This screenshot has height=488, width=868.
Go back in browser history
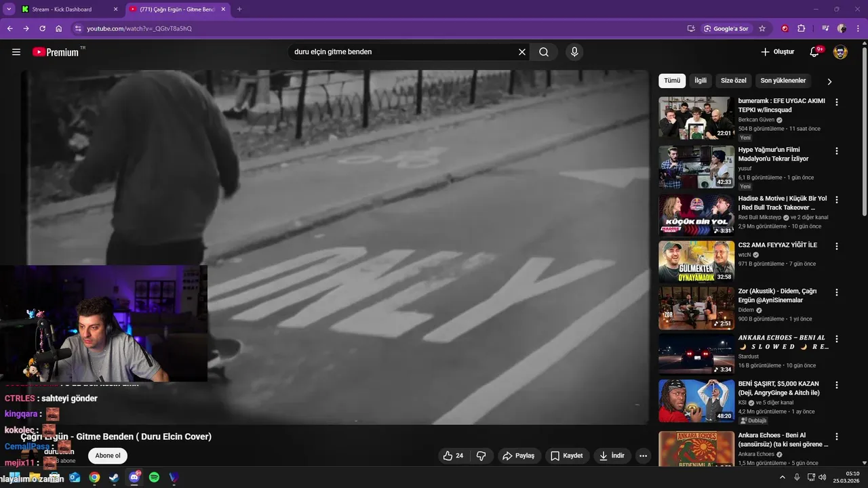[9, 28]
